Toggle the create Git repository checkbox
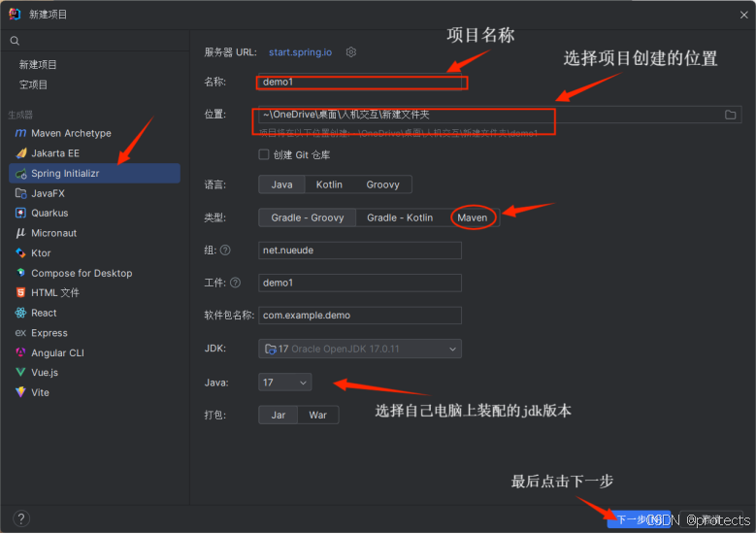The image size is (756, 534). [x=263, y=154]
